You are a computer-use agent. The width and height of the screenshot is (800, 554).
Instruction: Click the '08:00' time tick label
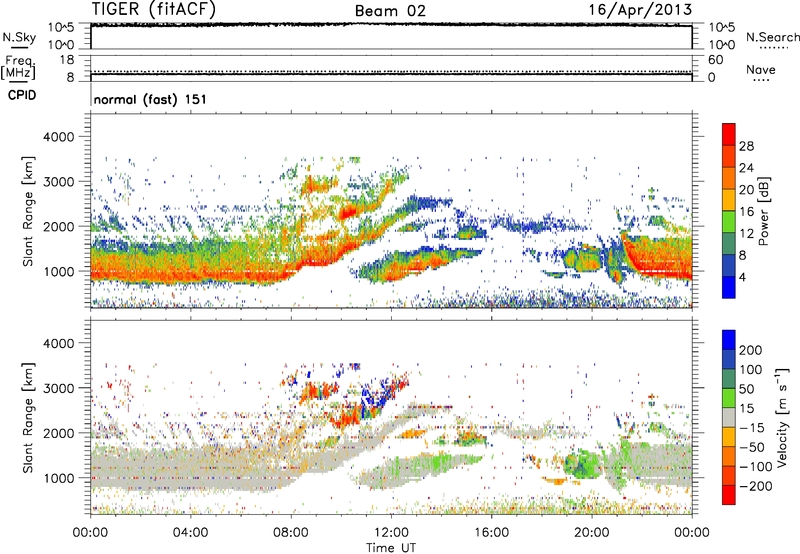click(x=291, y=533)
